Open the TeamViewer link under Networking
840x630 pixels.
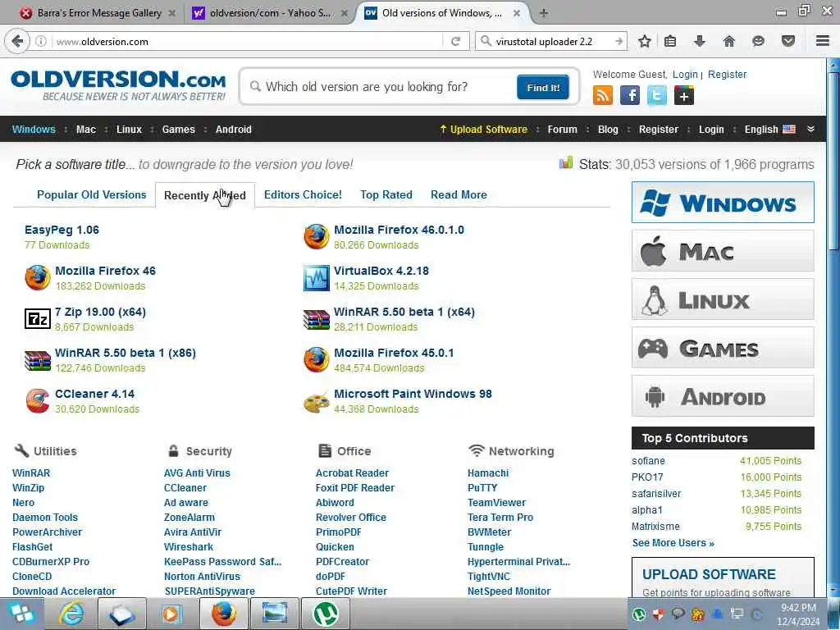click(496, 503)
